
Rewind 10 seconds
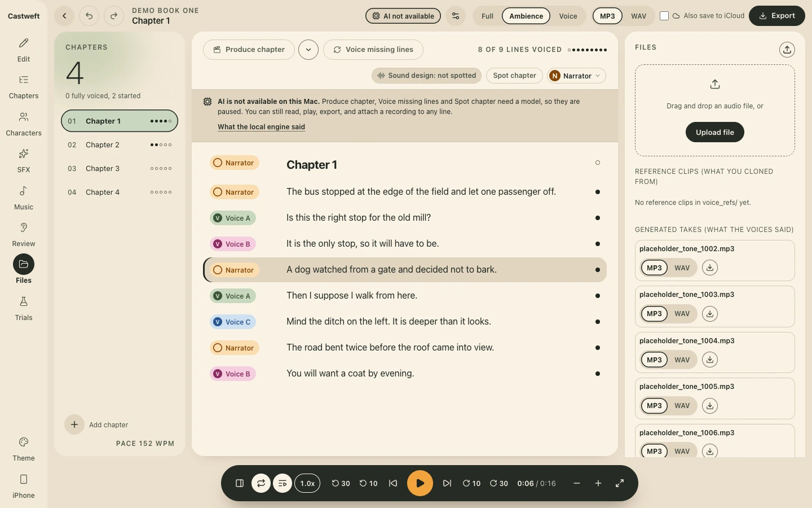(x=368, y=483)
